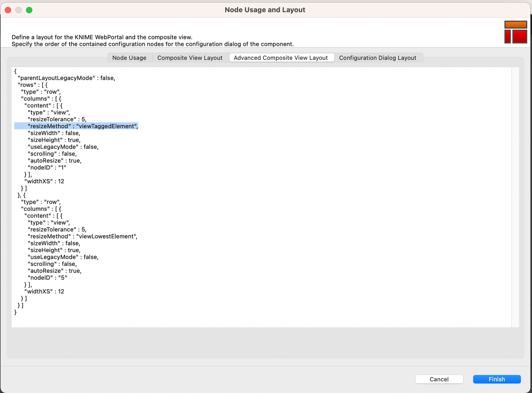Click the first widthXS 12 entry
This screenshot has height=393, width=532.
pos(45,181)
